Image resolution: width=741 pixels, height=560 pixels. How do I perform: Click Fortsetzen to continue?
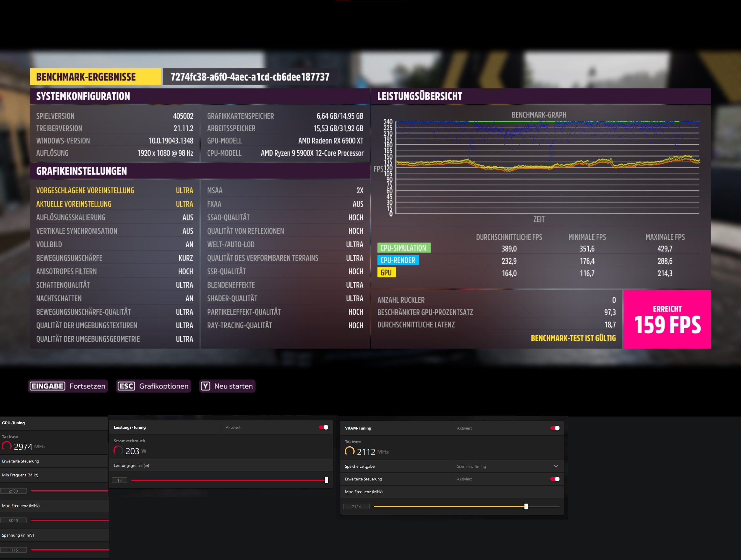(x=87, y=386)
